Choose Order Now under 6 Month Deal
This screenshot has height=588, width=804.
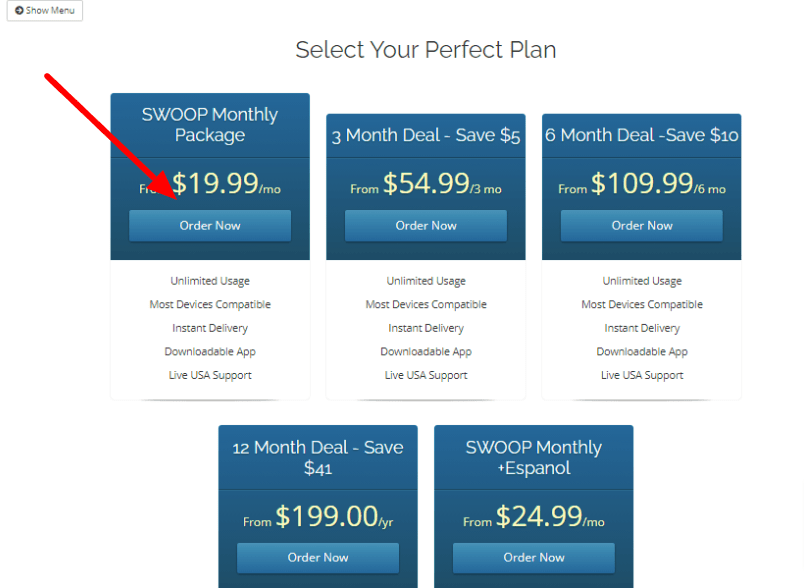click(x=642, y=226)
